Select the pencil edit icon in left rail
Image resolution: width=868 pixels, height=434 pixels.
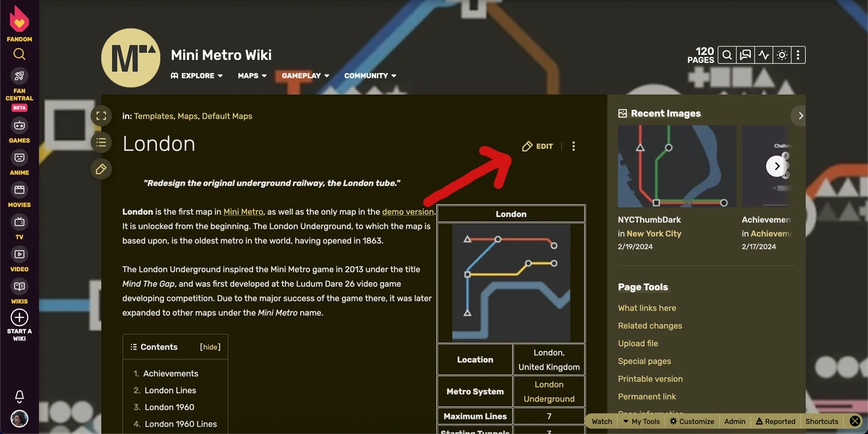(x=101, y=169)
